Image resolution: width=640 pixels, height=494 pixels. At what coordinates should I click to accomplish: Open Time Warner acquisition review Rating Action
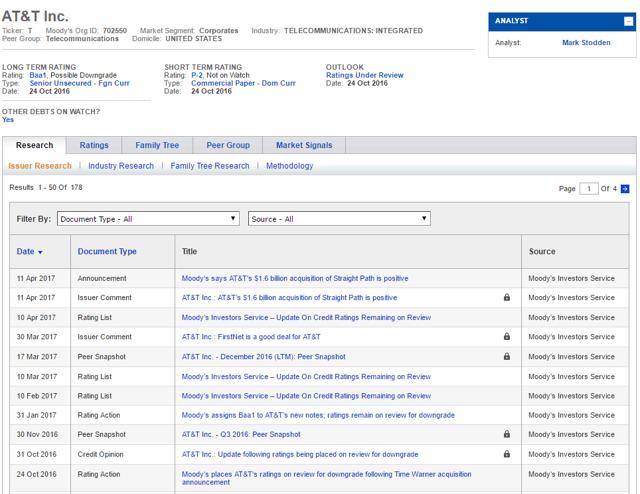tap(327, 478)
